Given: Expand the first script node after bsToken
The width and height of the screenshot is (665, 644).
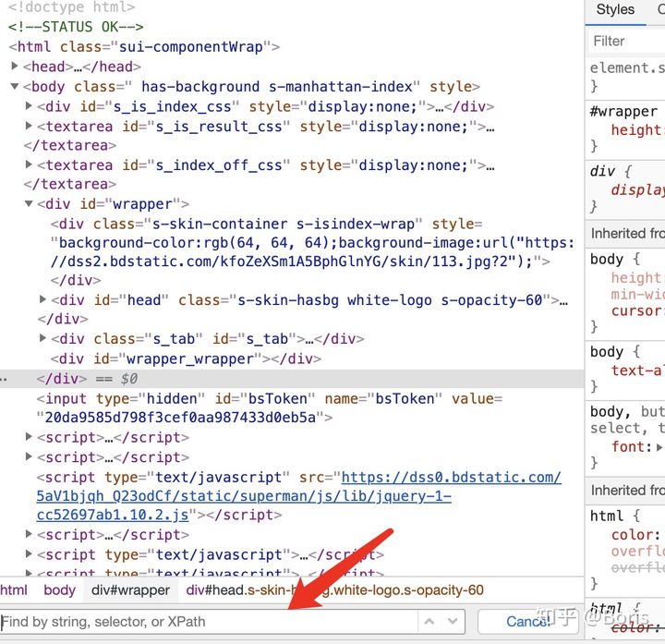Looking at the screenshot, I should tap(29, 436).
